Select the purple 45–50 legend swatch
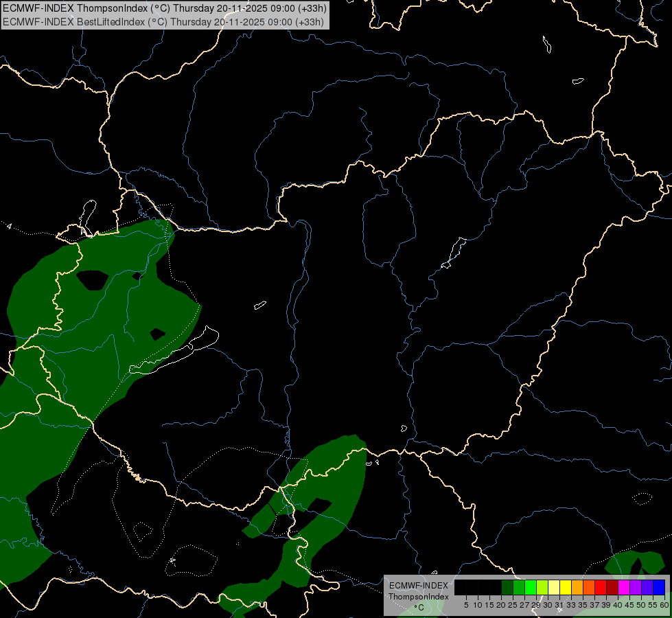 (636, 587)
